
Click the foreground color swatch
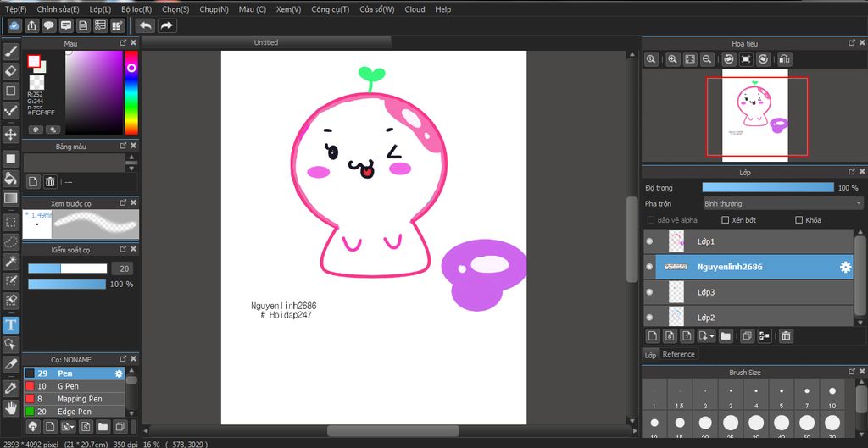(34, 61)
